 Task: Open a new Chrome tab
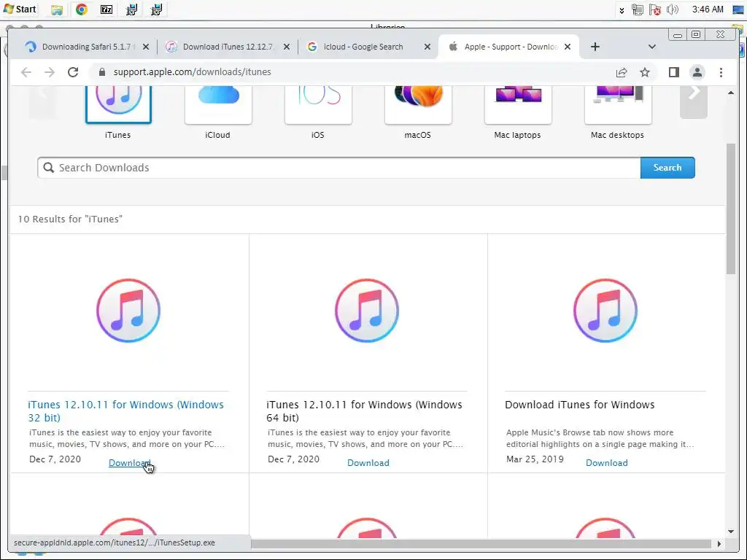pyautogui.click(x=595, y=47)
